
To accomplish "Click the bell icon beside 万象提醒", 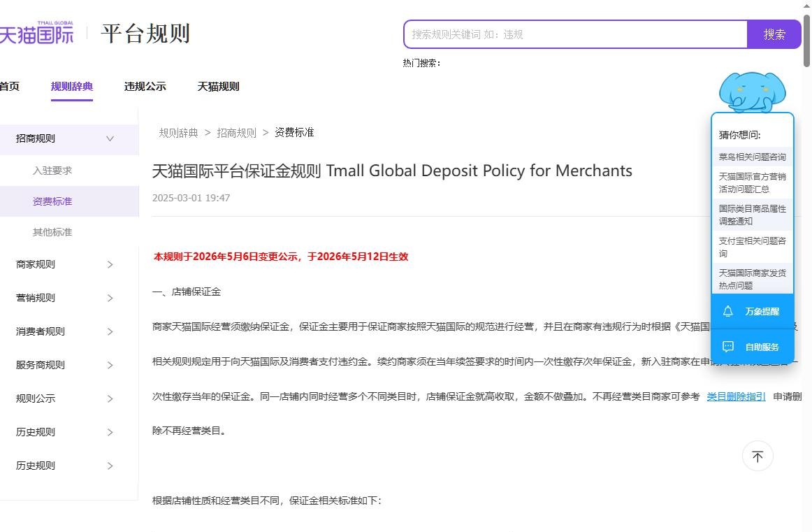I will coord(727,311).
